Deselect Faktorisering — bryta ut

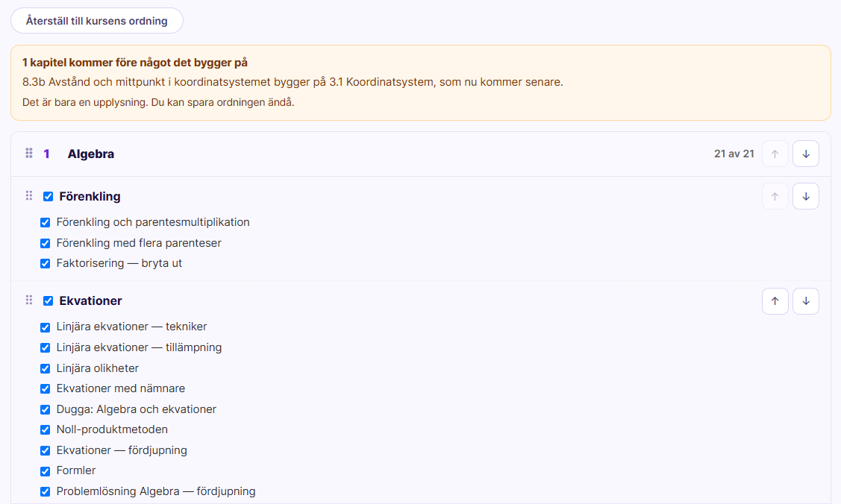(45, 263)
